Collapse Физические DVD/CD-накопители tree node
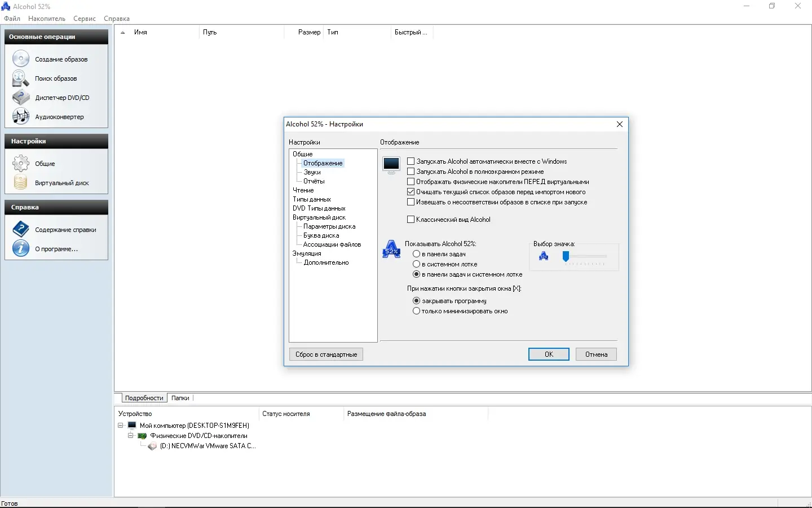The image size is (812, 508). click(x=131, y=436)
